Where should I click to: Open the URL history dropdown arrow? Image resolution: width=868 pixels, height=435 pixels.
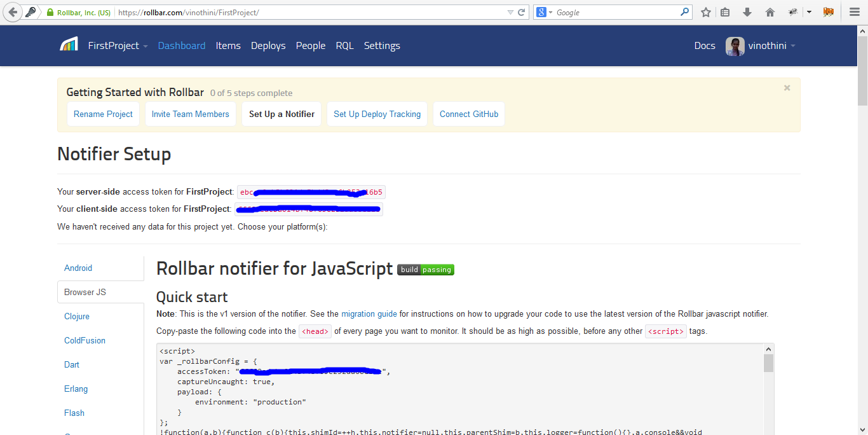pos(510,12)
